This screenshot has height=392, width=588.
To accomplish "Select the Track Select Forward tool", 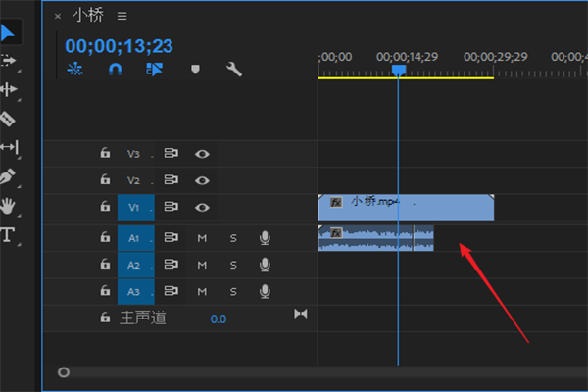I will tap(8, 61).
